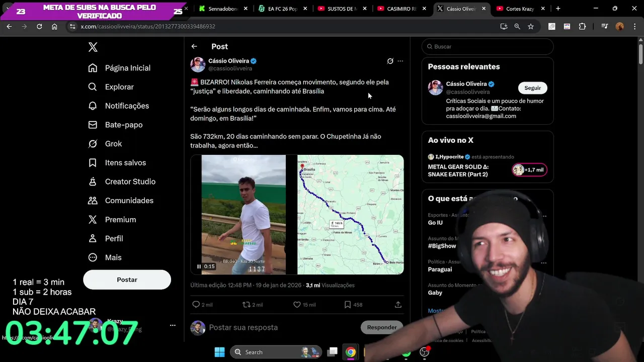Click the Responder button
The image size is (644, 362).
(x=382, y=327)
